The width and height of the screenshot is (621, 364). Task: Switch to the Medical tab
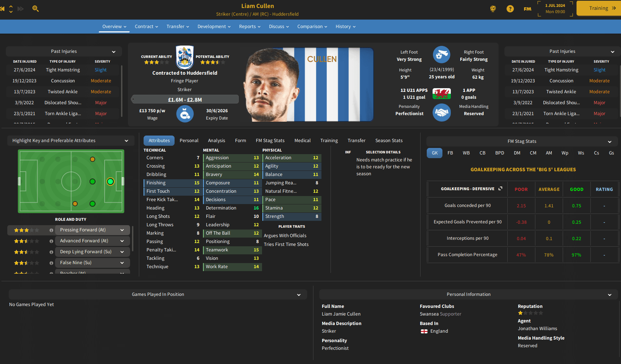[x=302, y=141]
